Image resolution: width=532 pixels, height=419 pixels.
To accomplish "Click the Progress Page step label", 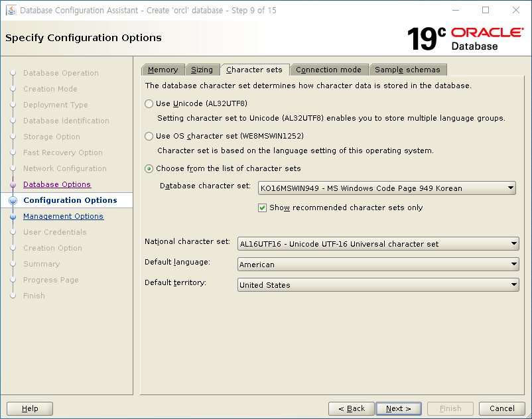I will click(51, 280).
